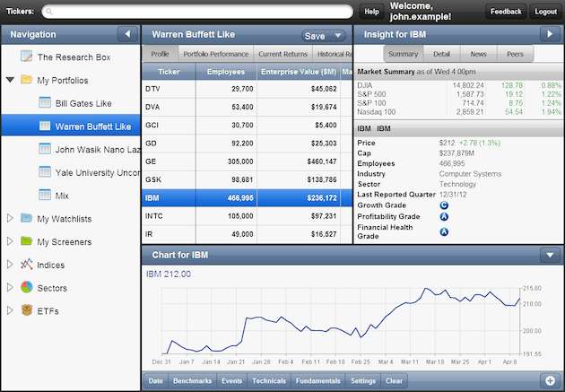
Task: Collapse the Chart for IBM panel
Action: coord(550,255)
